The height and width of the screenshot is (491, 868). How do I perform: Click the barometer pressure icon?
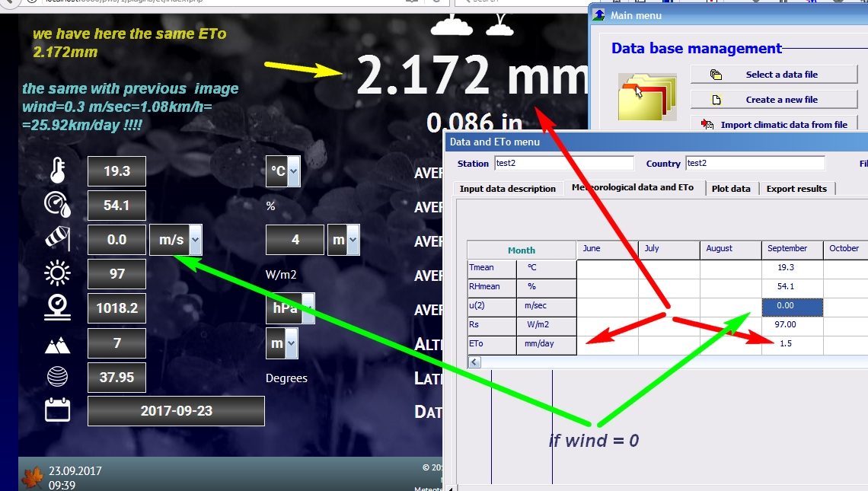coord(58,308)
